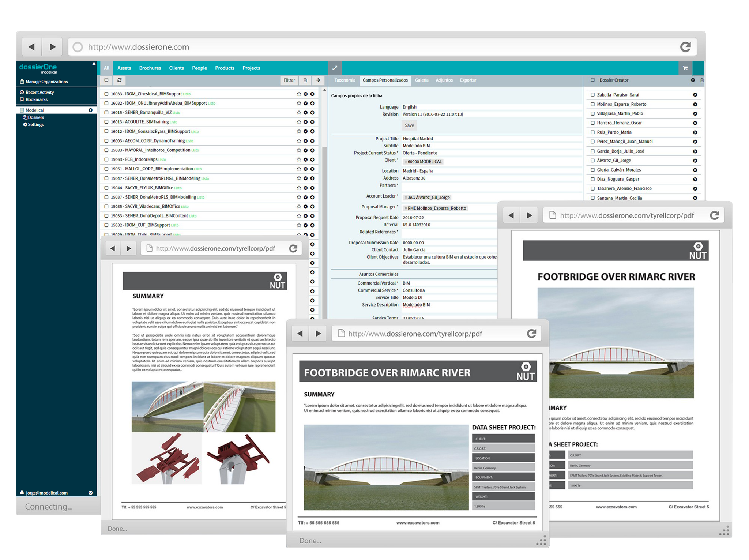
Task: Click the plus icon beside Dossier Creator
Action: tap(693, 80)
